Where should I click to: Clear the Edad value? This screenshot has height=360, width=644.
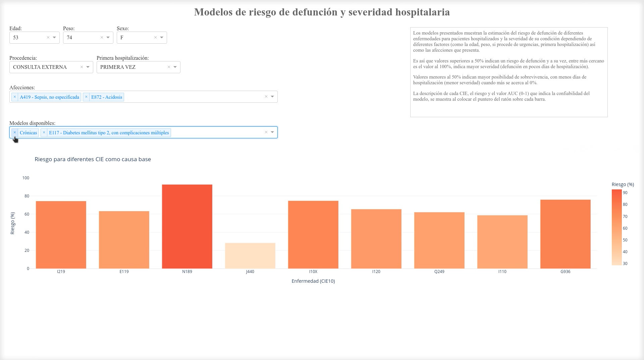click(x=48, y=38)
